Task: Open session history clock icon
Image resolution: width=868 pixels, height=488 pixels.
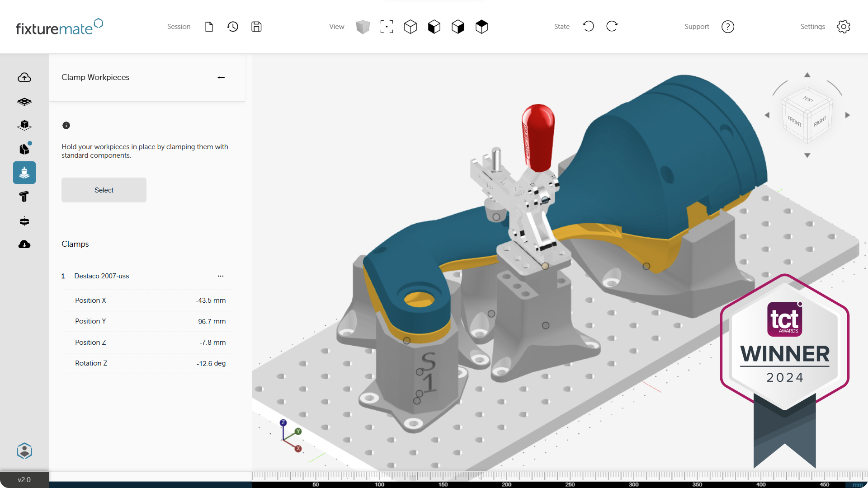Action: 232,27
